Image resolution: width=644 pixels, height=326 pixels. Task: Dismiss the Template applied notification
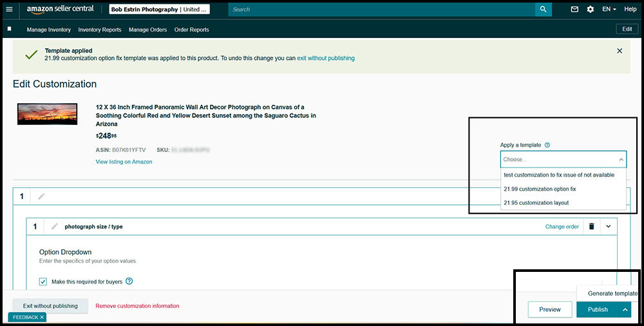pos(620,51)
